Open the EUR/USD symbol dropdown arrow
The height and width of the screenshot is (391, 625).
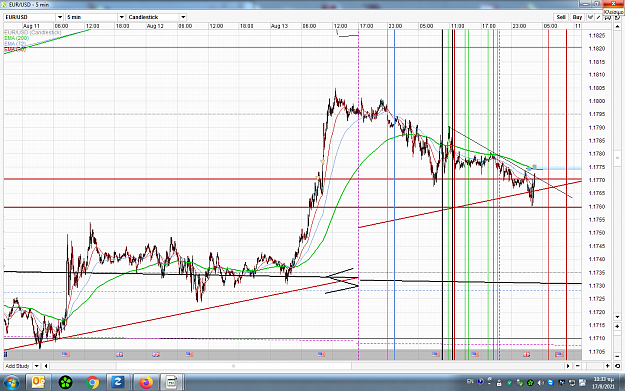(x=60, y=17)
